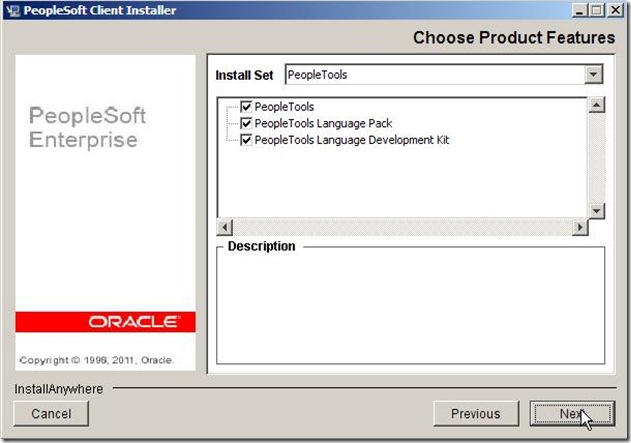Open the Install Set dropdown arrow

click(x=594, y=75)
